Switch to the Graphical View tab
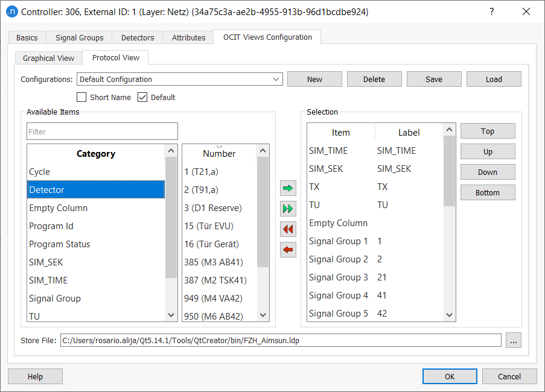Viewport: 545px width, 392px height. (48, 58)
